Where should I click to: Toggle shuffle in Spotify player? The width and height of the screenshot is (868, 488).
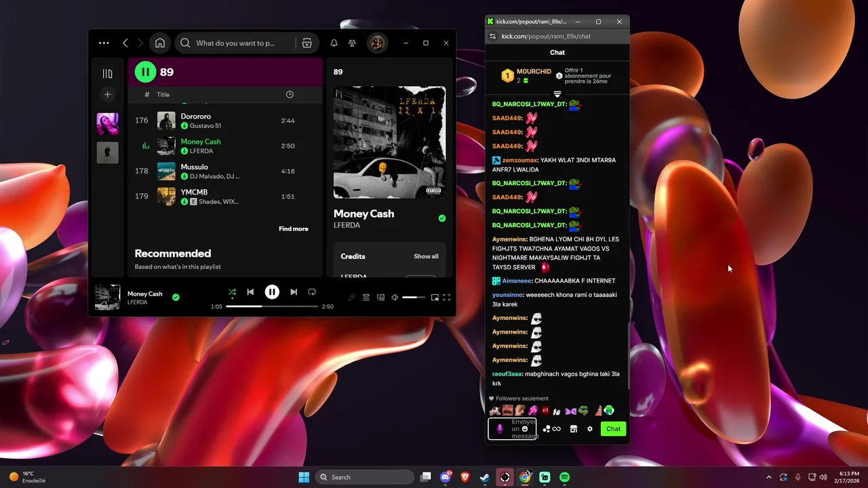[232, 292]
